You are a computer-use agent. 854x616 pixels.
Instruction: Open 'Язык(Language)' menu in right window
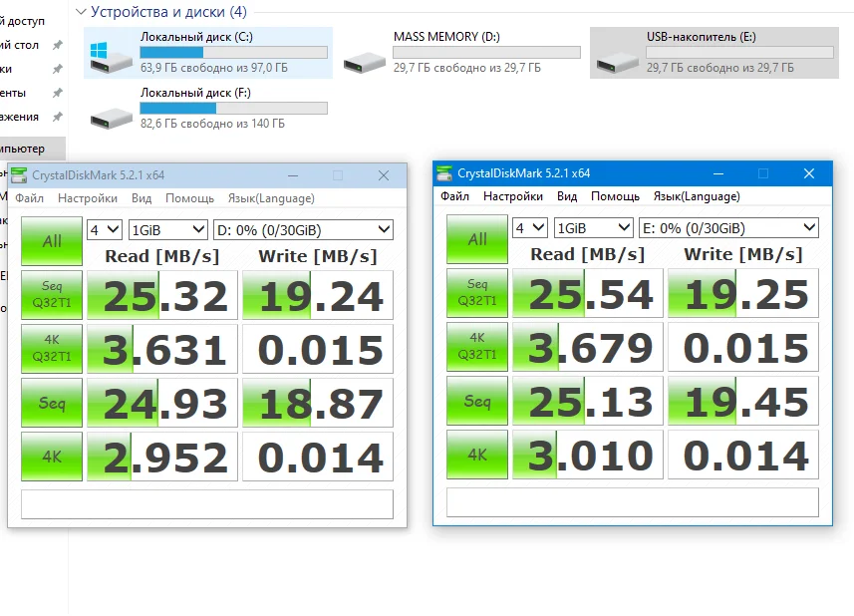pos(697,196)
